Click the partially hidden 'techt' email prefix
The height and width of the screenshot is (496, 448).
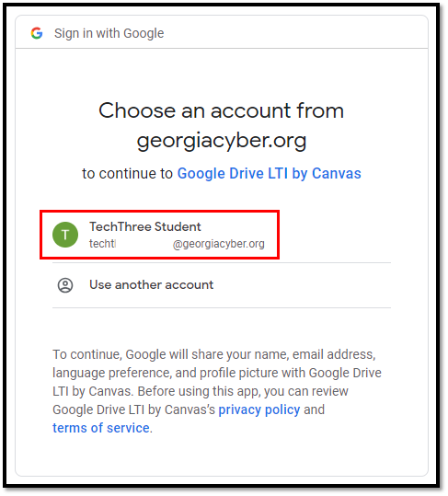pos(102,244)
